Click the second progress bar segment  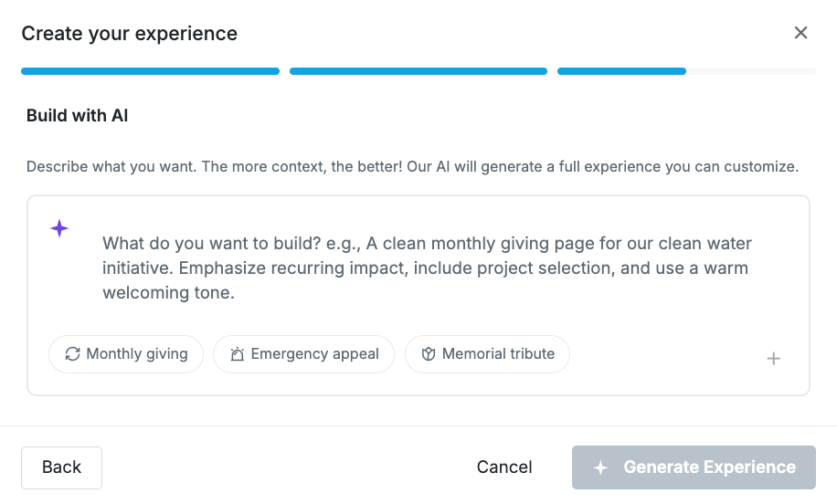pos(418,71)
